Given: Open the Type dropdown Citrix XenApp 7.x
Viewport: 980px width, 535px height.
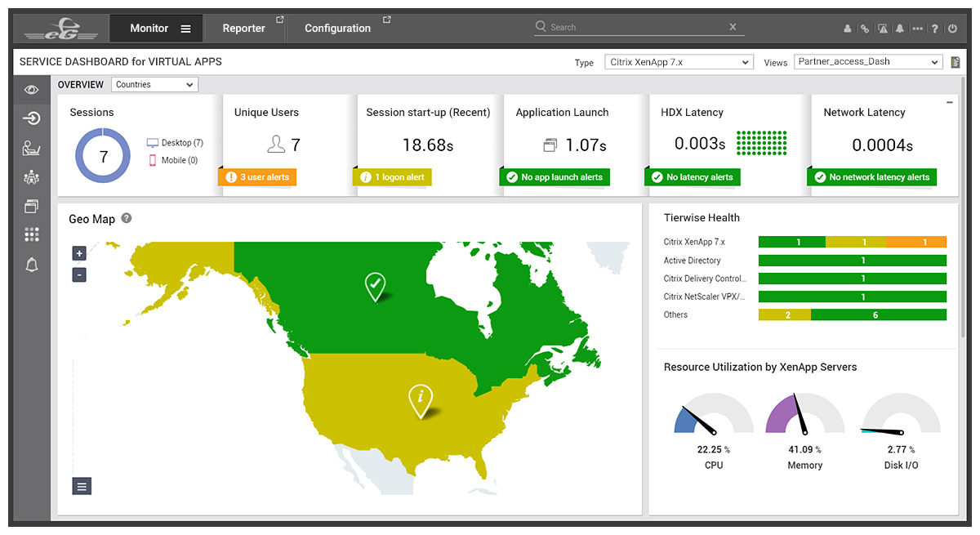Looking at the screenshot, I should [x=679, y=62].
